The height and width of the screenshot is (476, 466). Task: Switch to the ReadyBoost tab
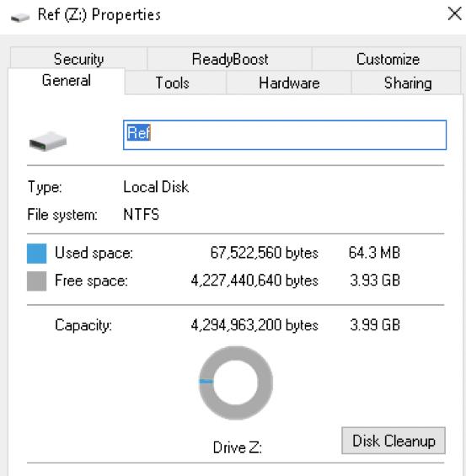click(x=230, y=59)
